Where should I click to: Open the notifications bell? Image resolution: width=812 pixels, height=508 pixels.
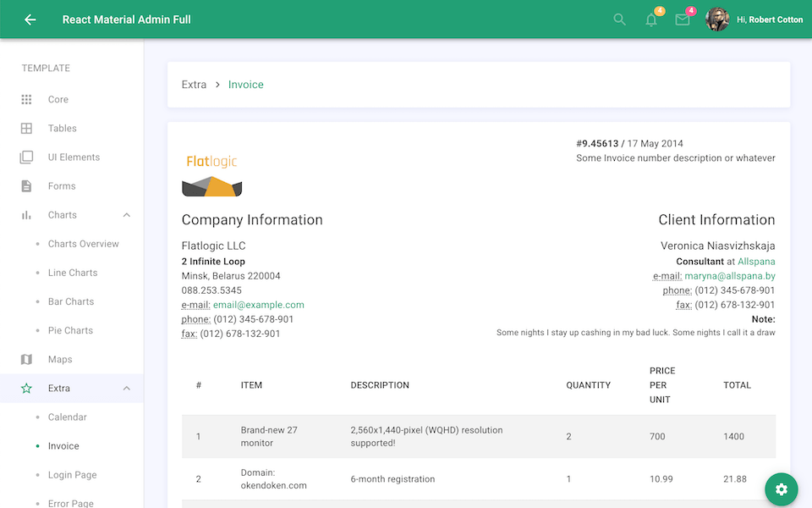[x=650, y=19]
